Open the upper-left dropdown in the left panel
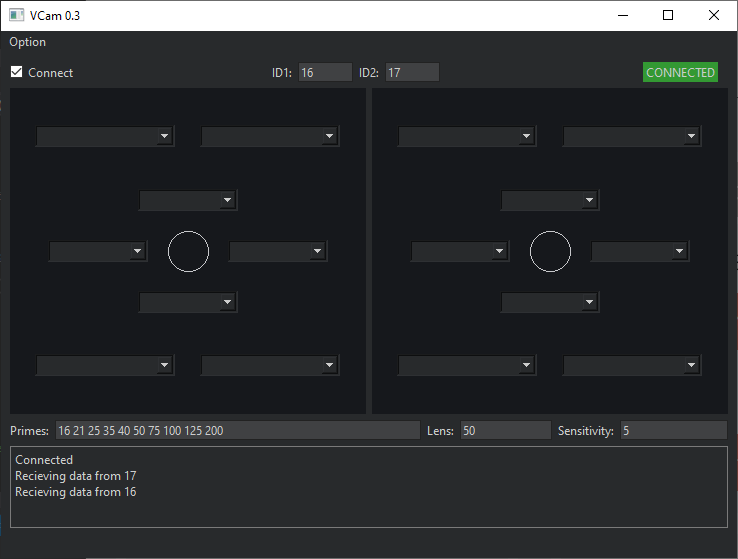Viewport: 738px width, 559px height. [105, 136]
